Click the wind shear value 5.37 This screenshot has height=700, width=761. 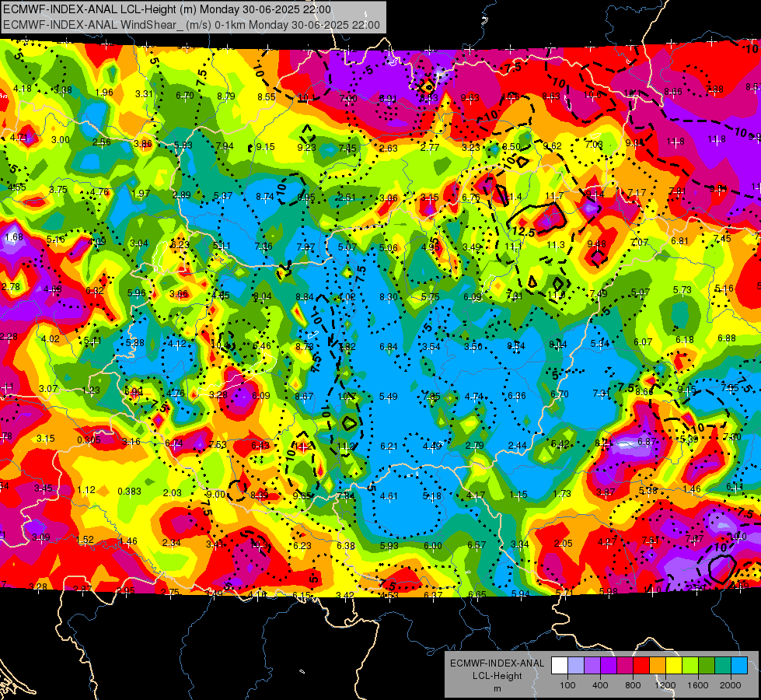pyautogui.click(x=223, y=196)
